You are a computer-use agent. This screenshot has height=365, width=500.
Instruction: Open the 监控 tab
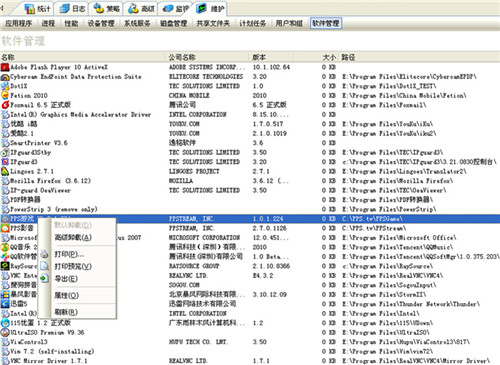click(175, 9)
